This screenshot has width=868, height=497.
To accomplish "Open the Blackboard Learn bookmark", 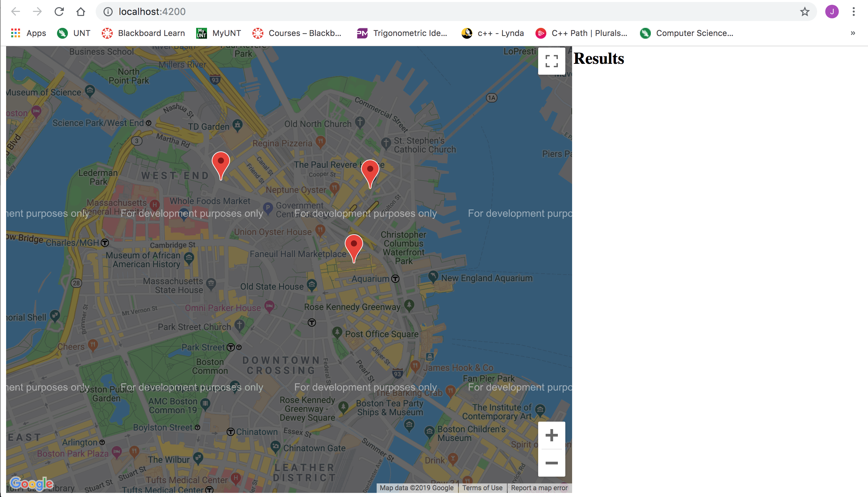I will [x=143, y=33].
